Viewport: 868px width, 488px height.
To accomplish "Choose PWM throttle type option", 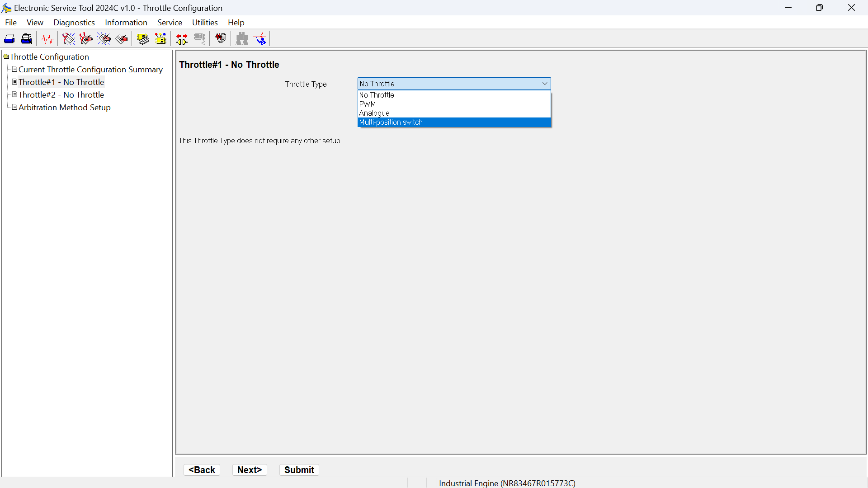I will point(454,104).
